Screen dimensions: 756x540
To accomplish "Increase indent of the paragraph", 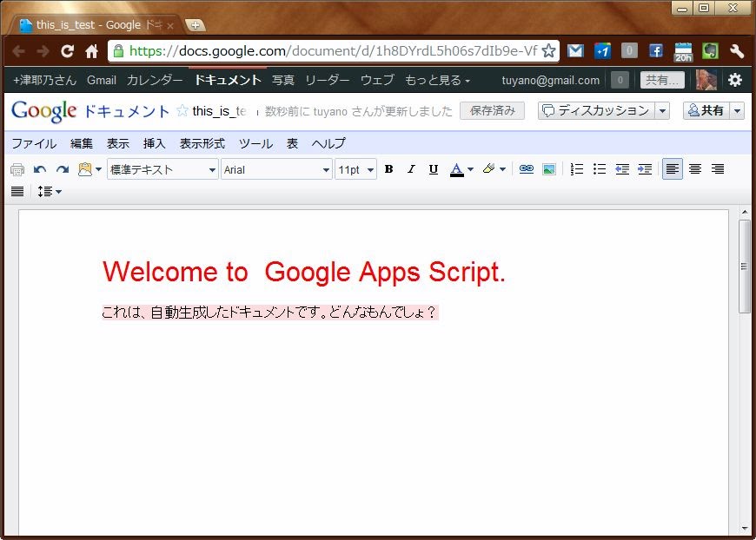I will click(x=644, y=169).
